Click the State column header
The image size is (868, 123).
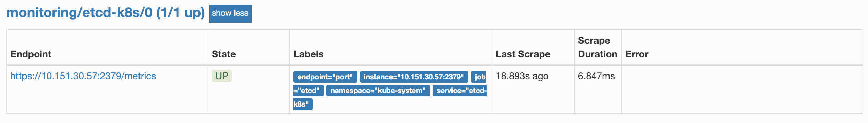click(x=224, y=54)
